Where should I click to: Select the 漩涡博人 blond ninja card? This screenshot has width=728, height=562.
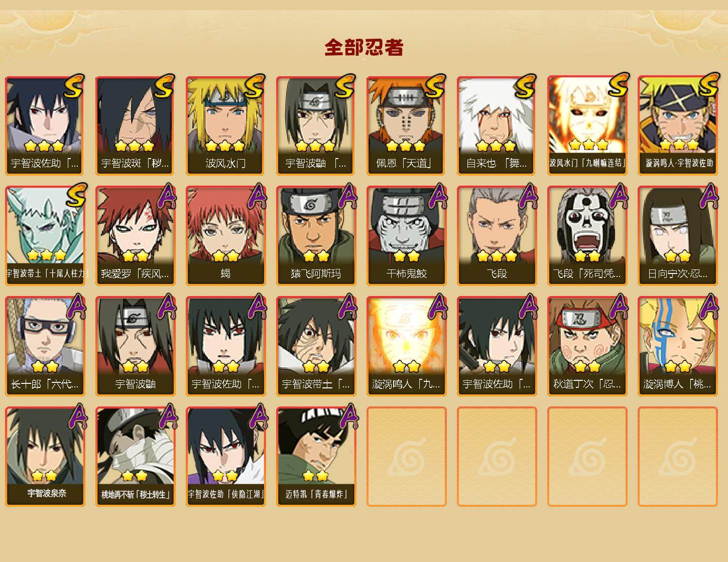(x=677, y=346)
